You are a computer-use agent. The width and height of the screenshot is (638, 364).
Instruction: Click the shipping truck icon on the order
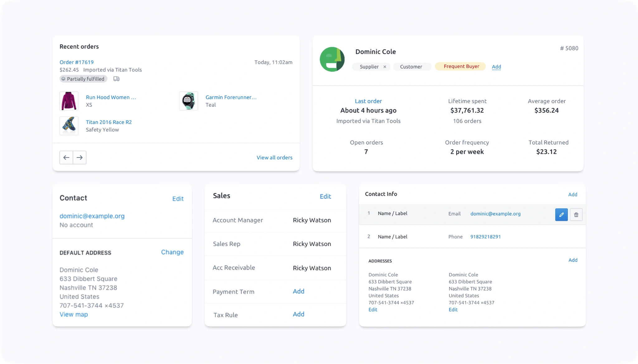coord(116,79)
